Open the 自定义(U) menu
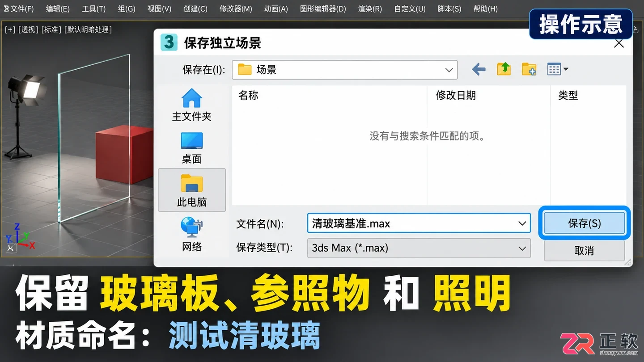The image size is (644, 362). click(x=410, y=8)
